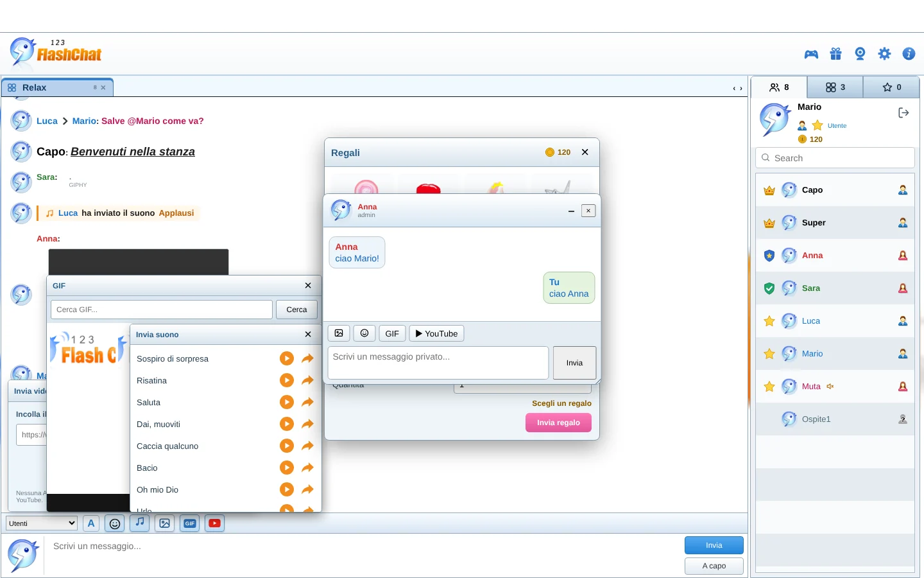
Task: Open the GIF button in bottom toolbar
Action: click(190, 523)
